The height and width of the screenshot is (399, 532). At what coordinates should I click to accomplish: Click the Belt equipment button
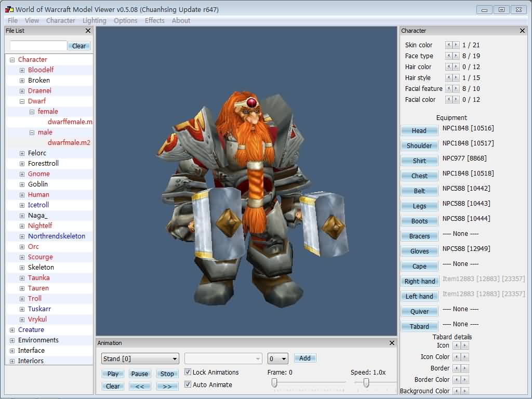pos(419,191)
